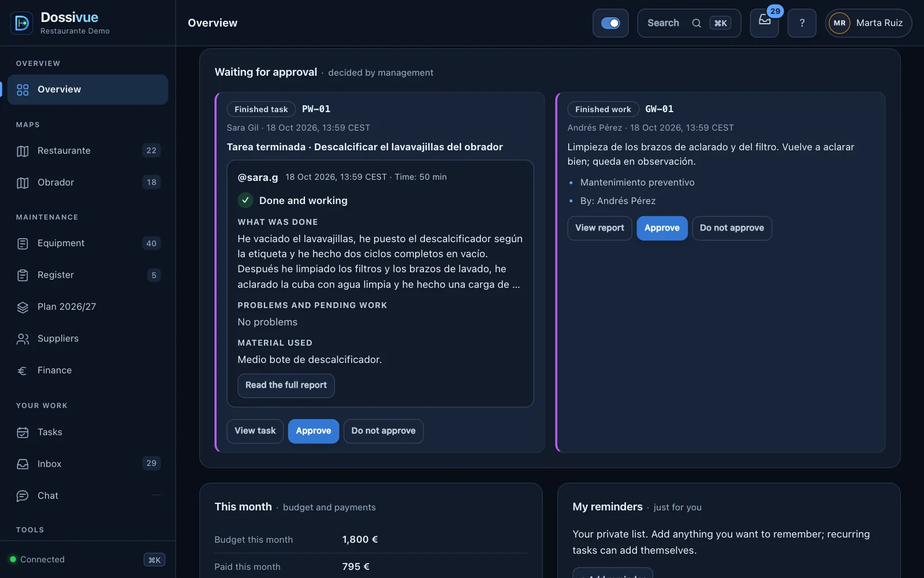Click the Register count badge 5

coord(154,275)
